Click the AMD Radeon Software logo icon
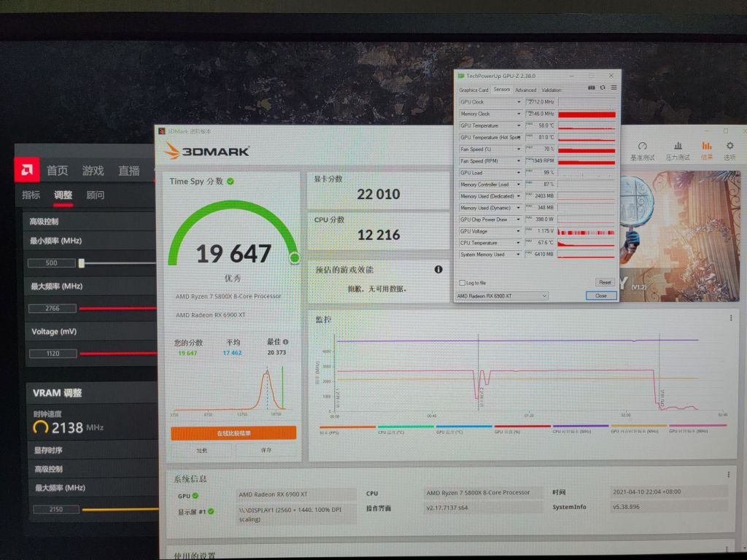Screen dimensions: 747x560 click(x=27, y=169)
